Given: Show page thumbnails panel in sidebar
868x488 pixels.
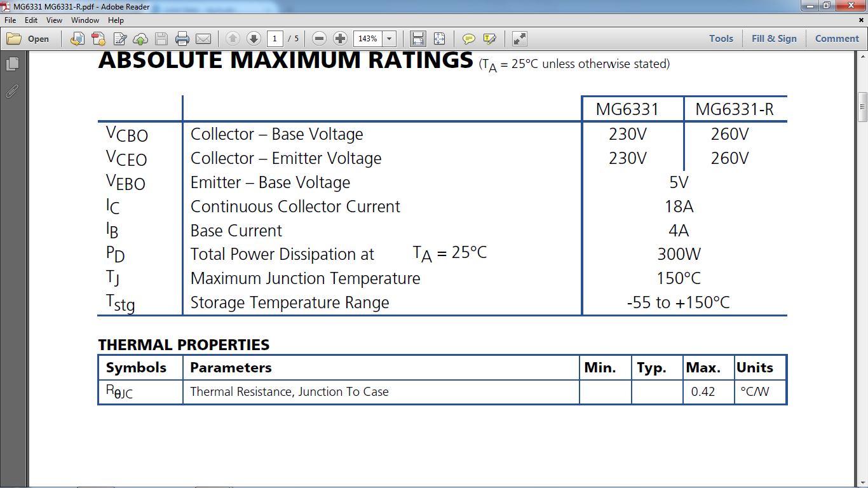Looking at the screenshot, I should pyautogui.click(x=12, y=64).
